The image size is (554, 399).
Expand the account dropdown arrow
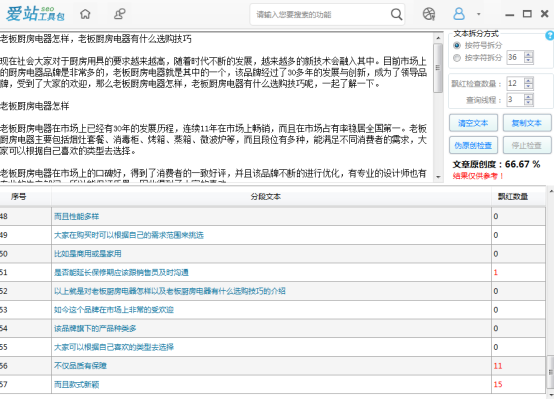479,14
